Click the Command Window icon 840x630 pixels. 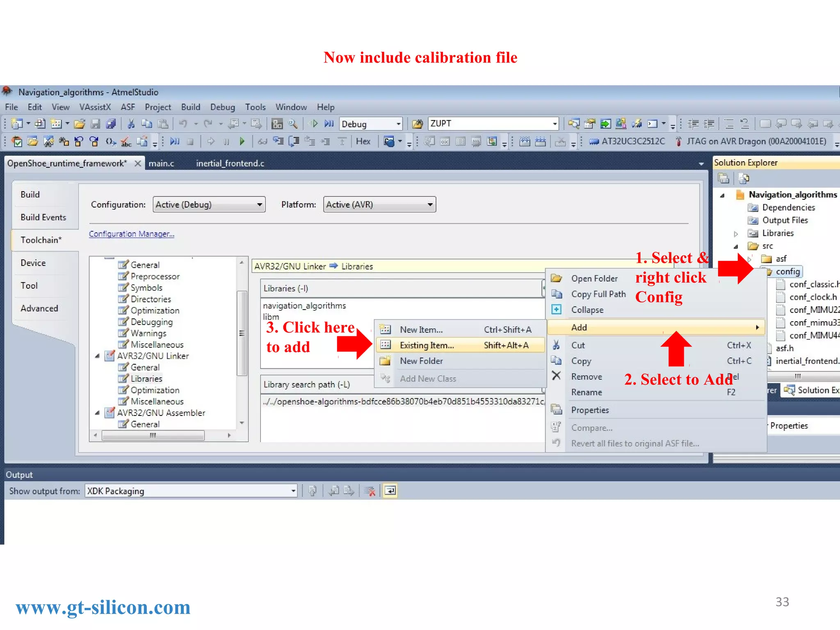(653, 123)
